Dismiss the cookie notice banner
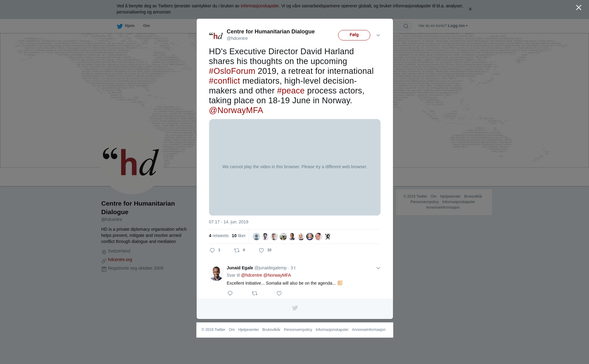 click(x=470, y=9)
